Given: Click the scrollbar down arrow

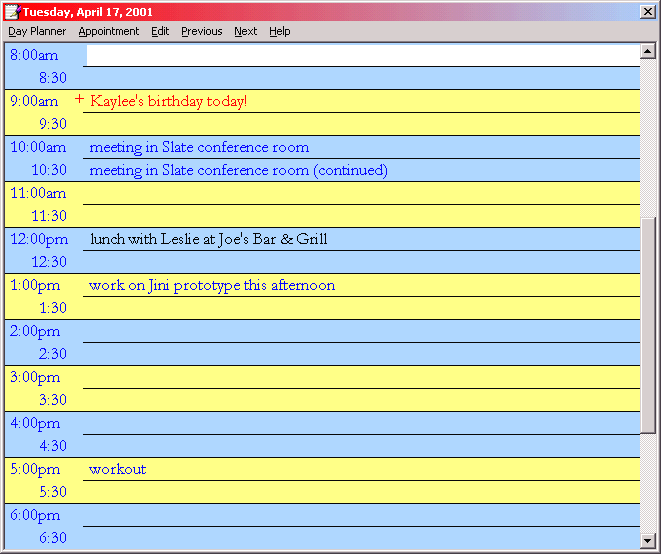Looking at the screenshot, I should click(x=649, y=541).
